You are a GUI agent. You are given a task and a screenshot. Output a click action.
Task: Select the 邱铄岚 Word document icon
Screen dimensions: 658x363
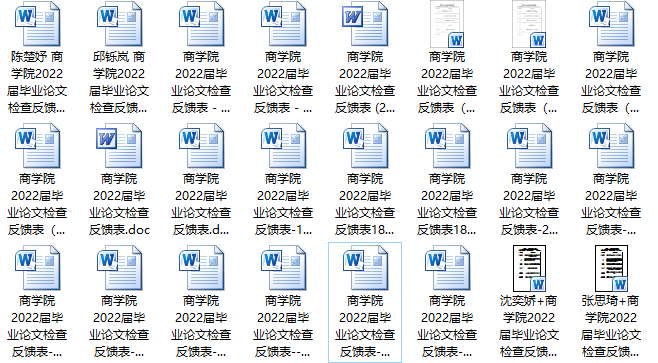pyautogui.click(x=119, y=24)
